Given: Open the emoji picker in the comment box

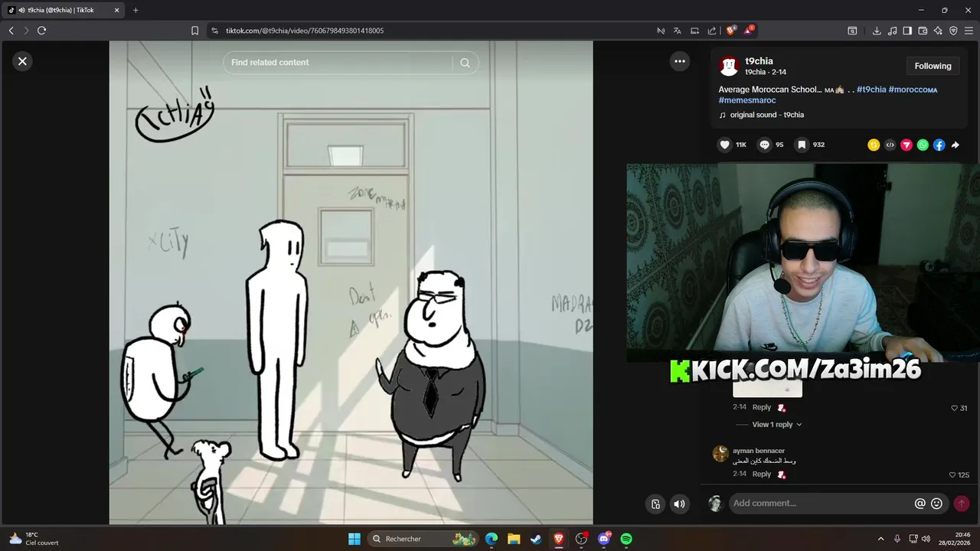Looking at the screenshot, I should 936,504.
